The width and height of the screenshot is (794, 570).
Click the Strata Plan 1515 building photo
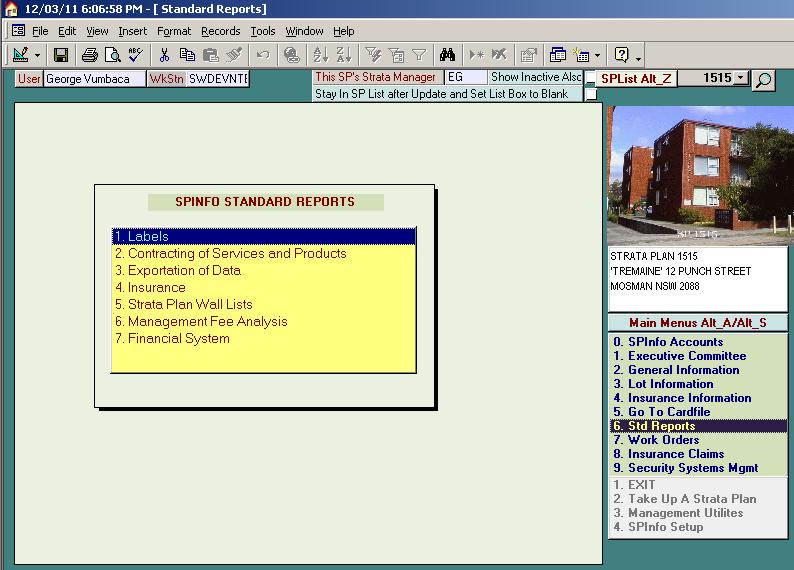coord(697,176)
